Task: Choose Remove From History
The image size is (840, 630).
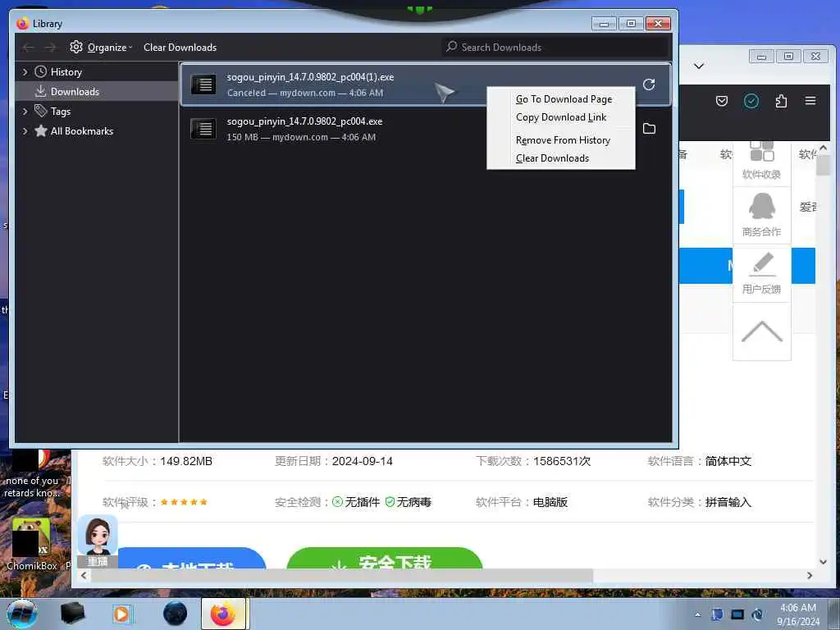Action: 561,140
